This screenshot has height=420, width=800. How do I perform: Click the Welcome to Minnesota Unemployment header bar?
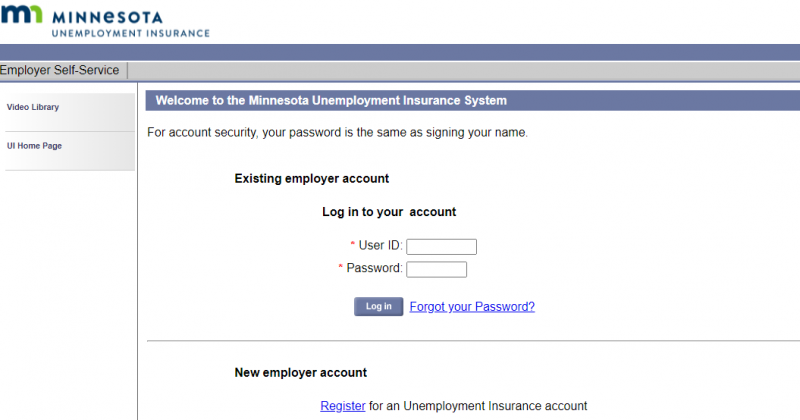331,101
